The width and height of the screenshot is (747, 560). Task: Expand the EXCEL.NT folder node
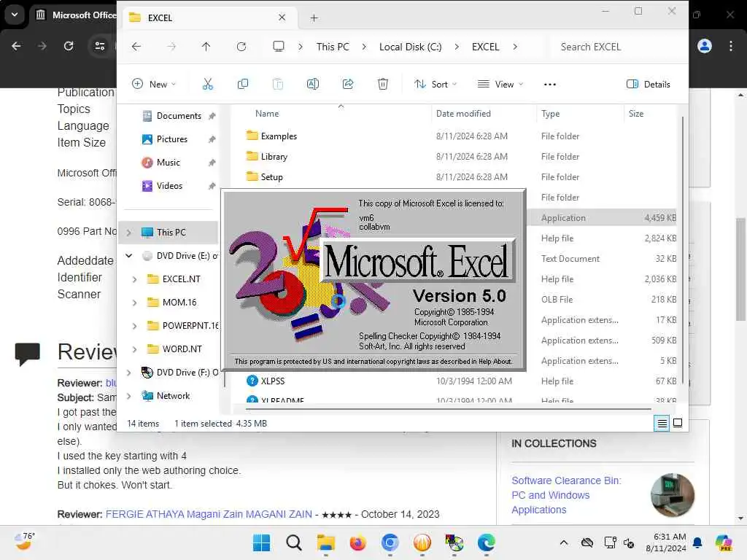click(134, 279)
